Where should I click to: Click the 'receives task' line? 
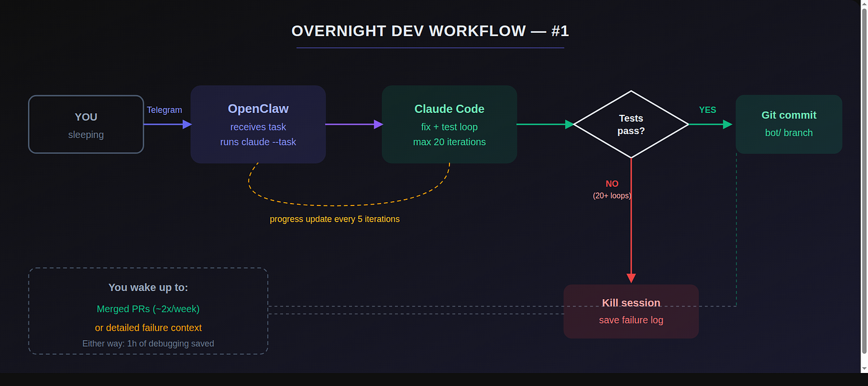pos(258,127)
